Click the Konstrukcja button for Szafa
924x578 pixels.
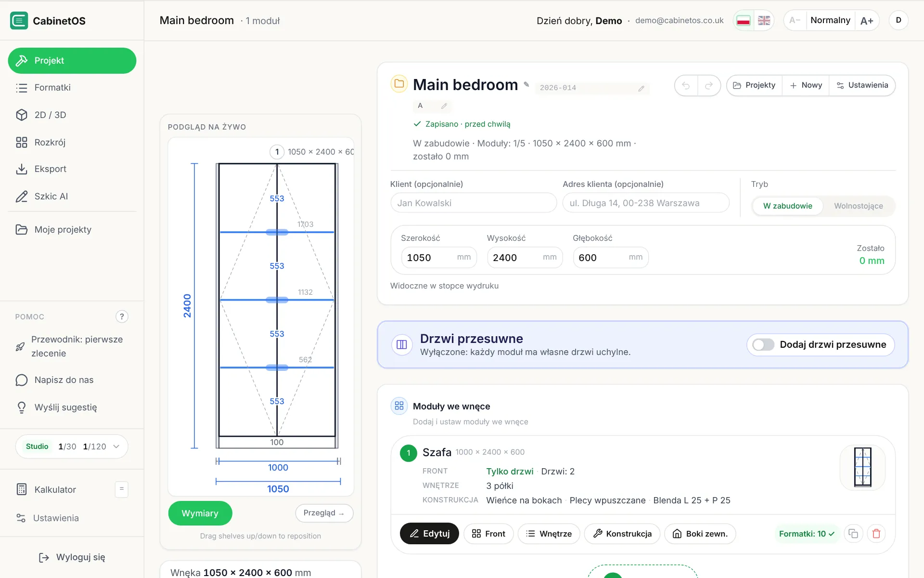[622, 534]
